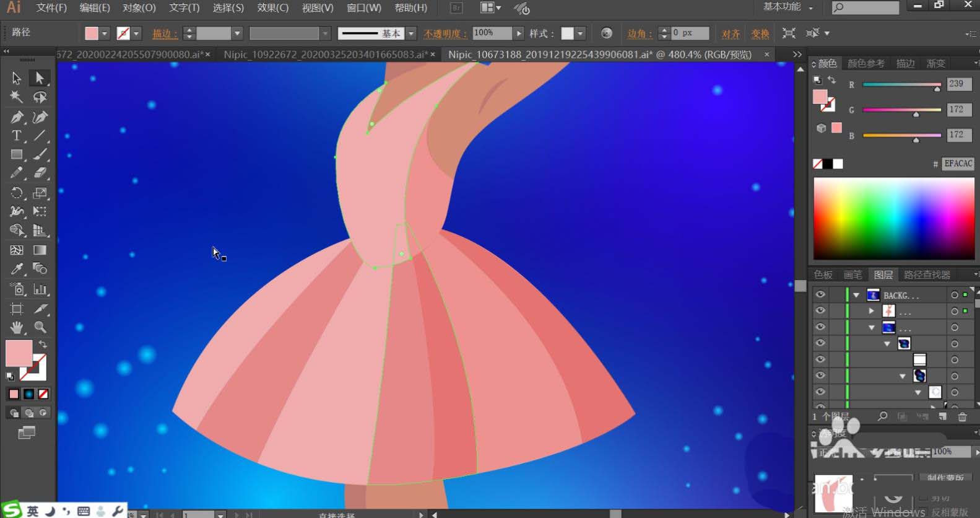
Task: Hide the BACKG... layer
Action: [820, 295]
